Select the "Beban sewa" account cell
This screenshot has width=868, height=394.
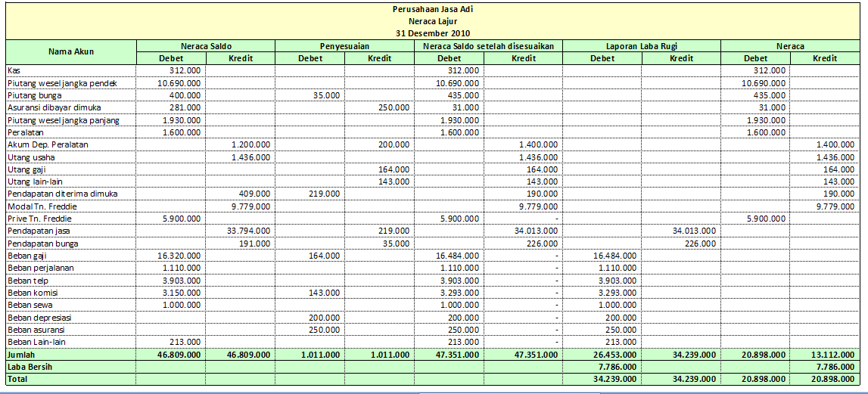[x=71, y=305]
